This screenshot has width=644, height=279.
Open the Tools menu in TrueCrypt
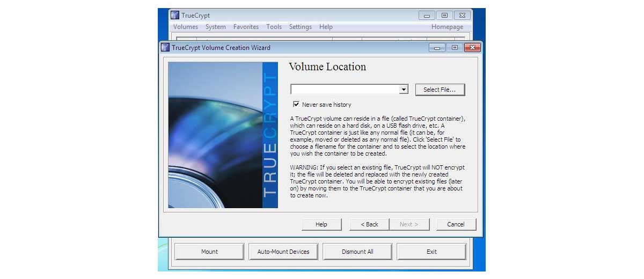coord(274,27)
